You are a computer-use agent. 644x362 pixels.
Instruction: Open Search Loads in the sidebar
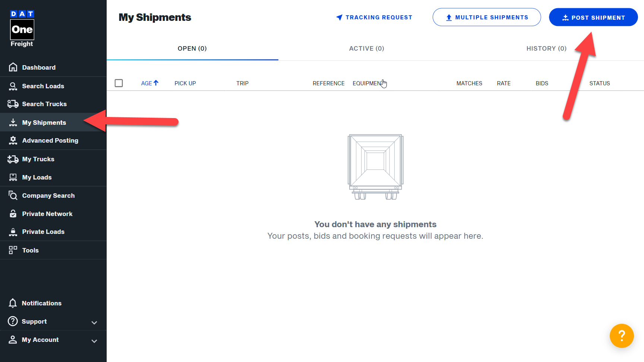coord(53,86)
